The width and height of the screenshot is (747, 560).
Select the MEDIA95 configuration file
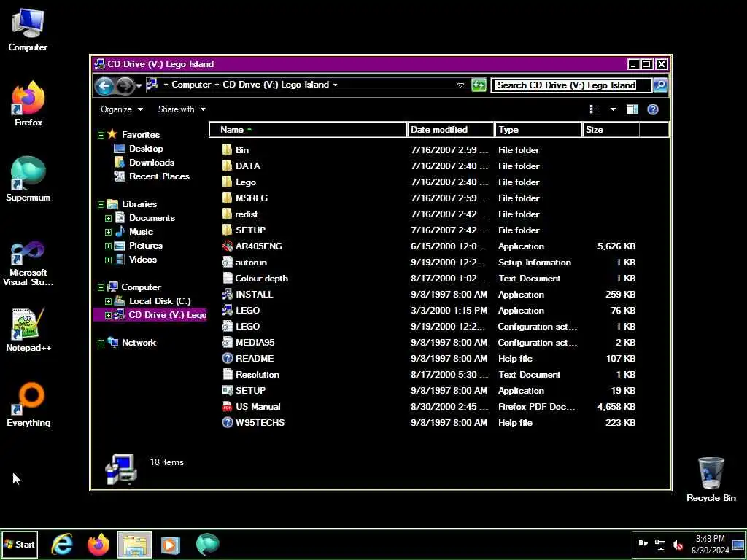248,343
